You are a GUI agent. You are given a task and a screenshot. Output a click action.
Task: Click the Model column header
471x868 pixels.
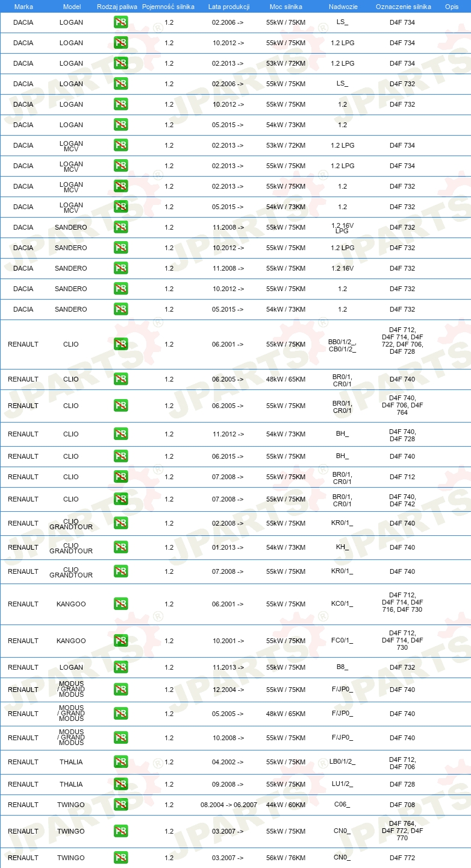pos(72,7)
